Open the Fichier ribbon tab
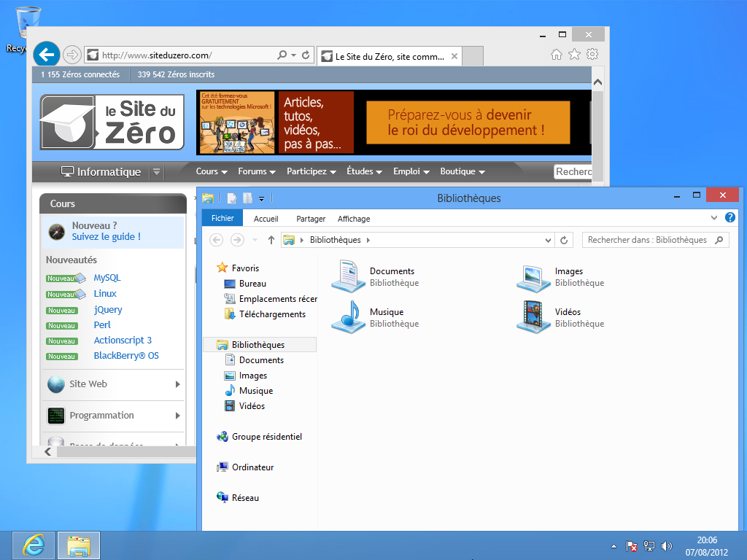 [222, 218]
